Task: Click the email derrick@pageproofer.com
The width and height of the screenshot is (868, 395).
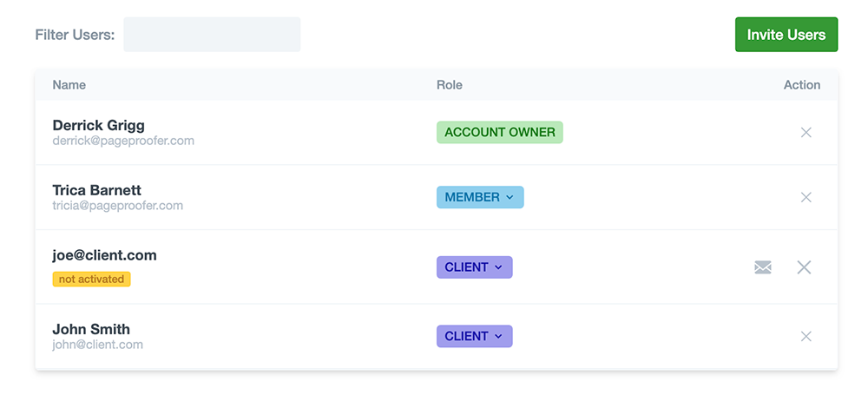Action: 123,141
